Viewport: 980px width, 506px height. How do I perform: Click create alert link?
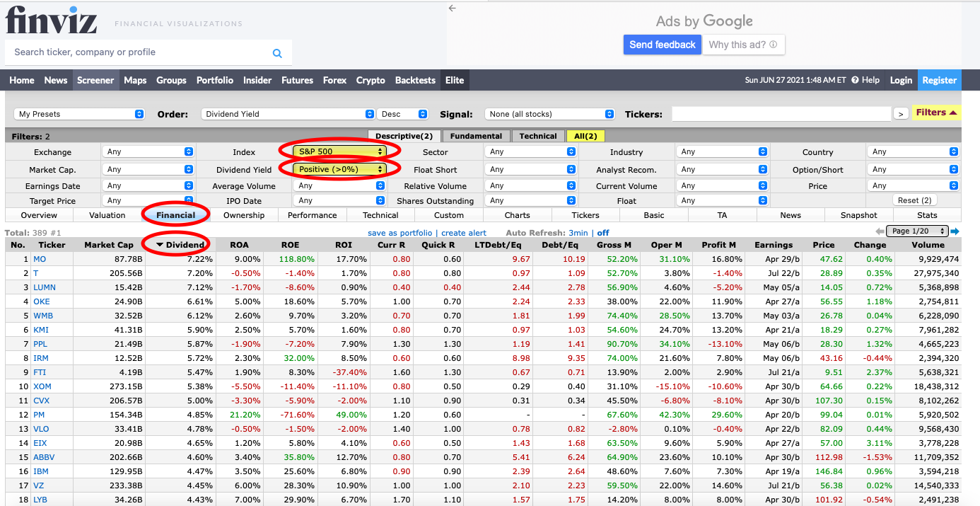(464, 233)
